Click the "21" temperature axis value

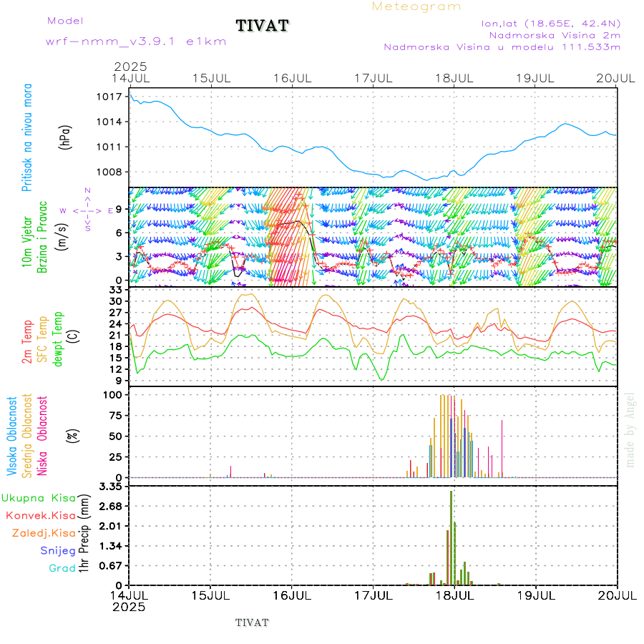point(116,335)
